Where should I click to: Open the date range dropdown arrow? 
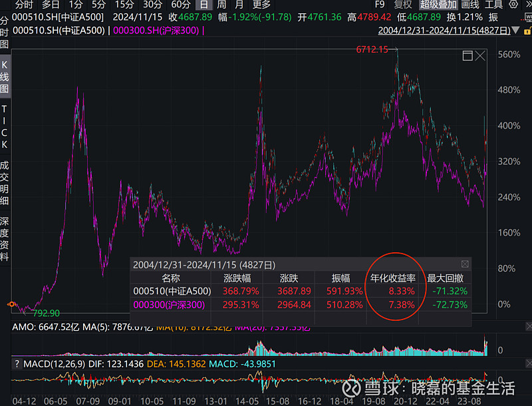coord(516,31)
